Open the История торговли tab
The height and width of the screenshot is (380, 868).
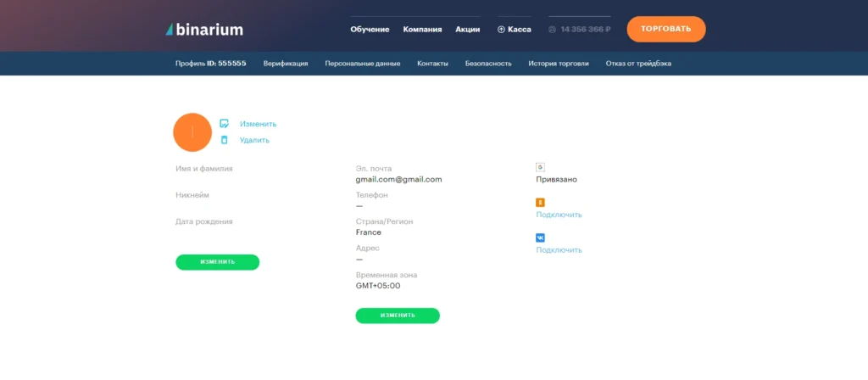point(558,64)
